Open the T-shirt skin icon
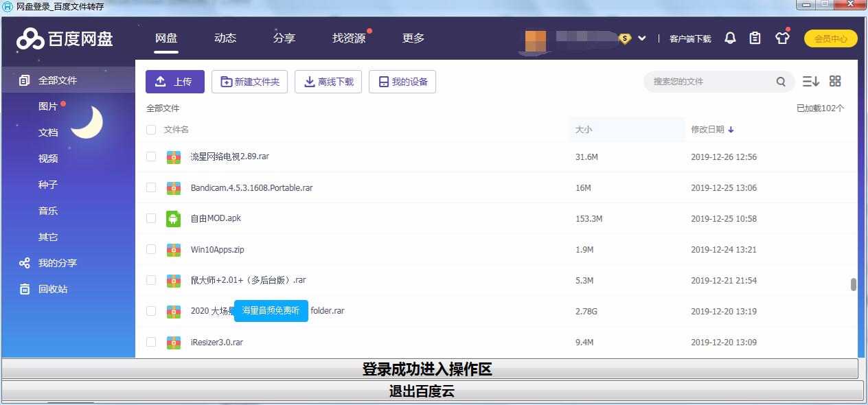Viewport: 868px width, 405px height. [782, 38]
